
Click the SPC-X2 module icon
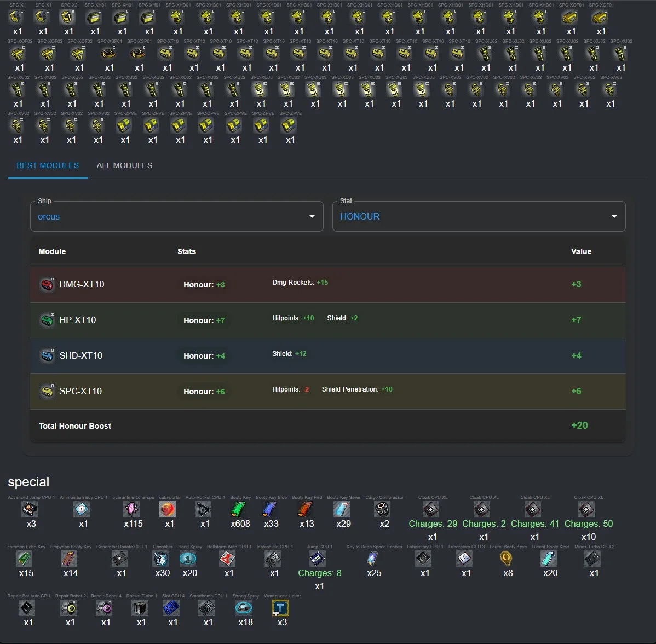68,18
